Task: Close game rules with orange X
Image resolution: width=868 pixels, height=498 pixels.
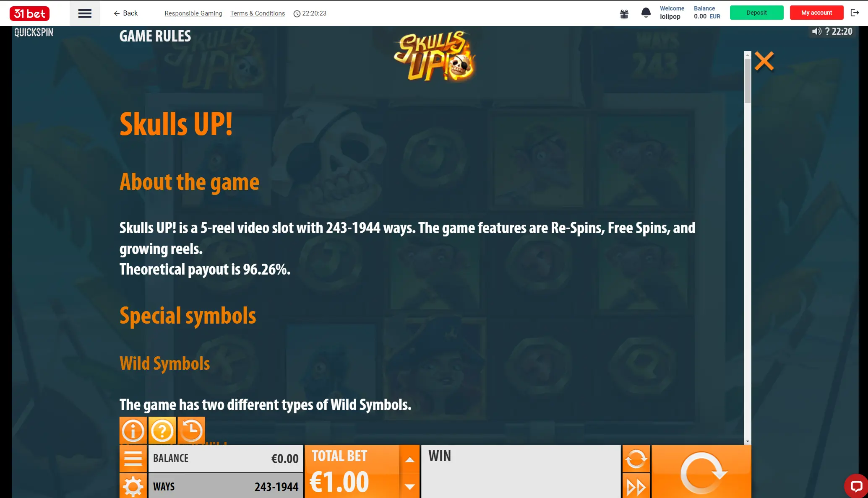Action: pyautogui.click(x=764, y=61)
